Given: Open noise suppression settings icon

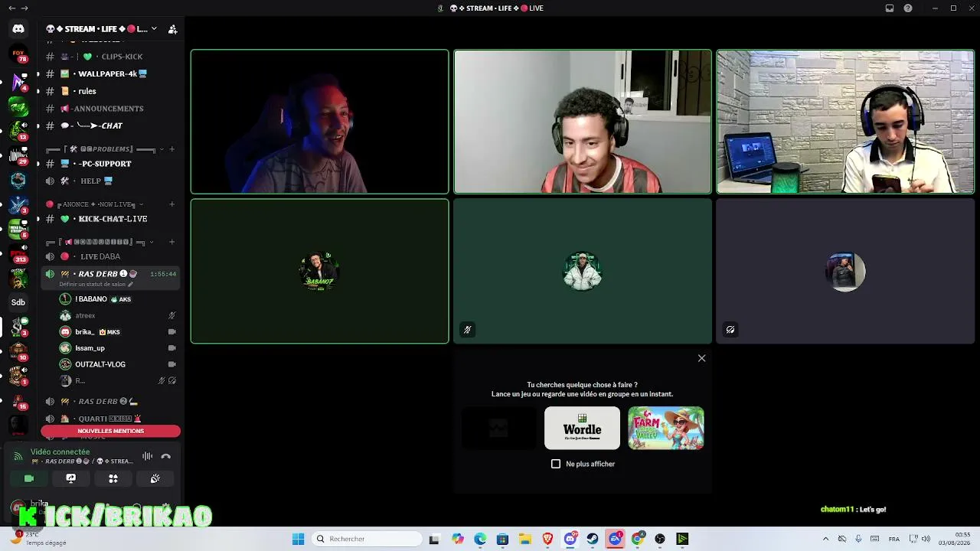Looking at the screenshot, I should (148, 456).
